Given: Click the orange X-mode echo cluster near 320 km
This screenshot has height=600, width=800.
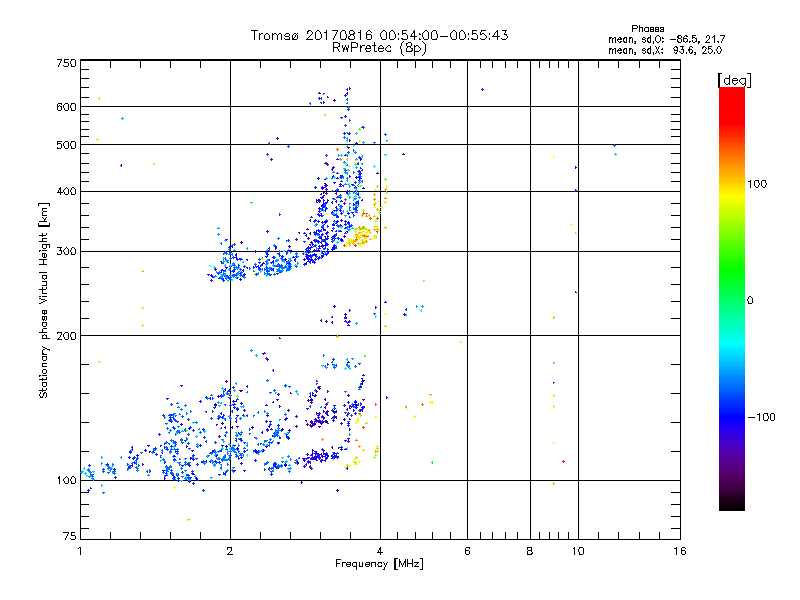Looking at the screenshot, I should point(361,236).
